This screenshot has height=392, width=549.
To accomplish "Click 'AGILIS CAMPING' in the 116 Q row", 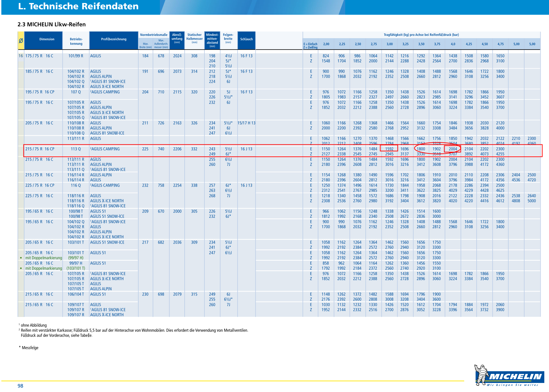I will point(105,185).
